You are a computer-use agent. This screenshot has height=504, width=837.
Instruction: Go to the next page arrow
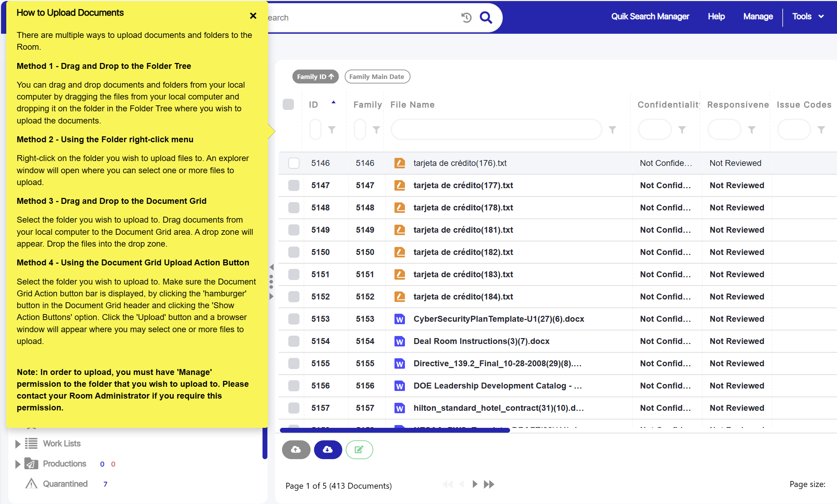475,484
